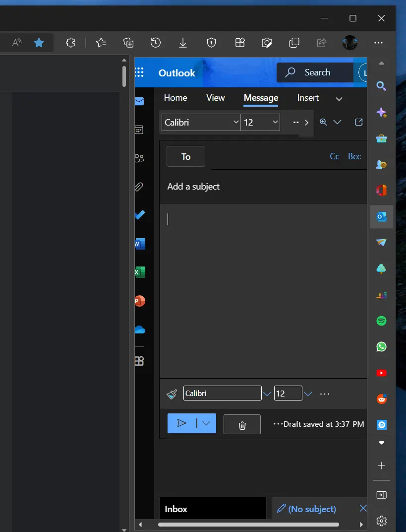Expand more ribbon tabs chevron
The height and width of the screenshot is (532, 406).
(339, 99)
